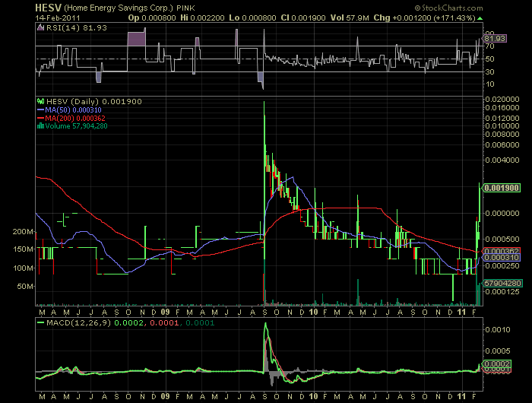Click the 0.006000 price axis label

pyautogui.click(x=502, y=145)
